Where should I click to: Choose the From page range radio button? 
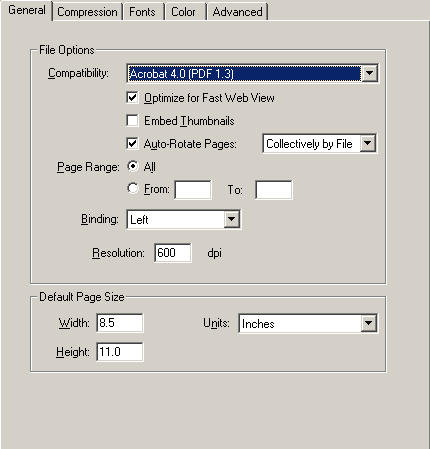(133, 189)
